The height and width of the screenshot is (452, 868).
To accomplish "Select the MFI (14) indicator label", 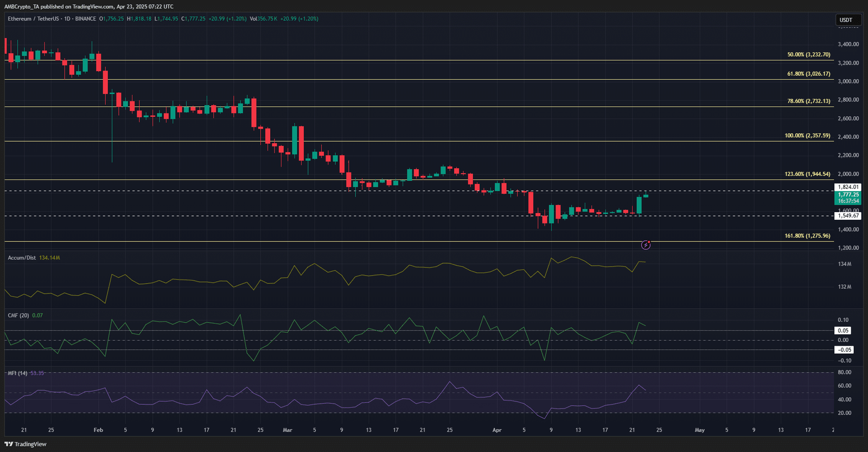I will coord(17,373).
